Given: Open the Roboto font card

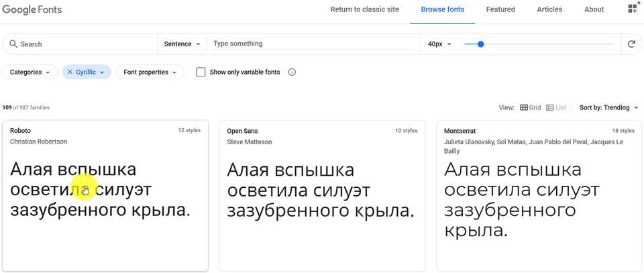Looking at the screenshot, I should 105,195.
